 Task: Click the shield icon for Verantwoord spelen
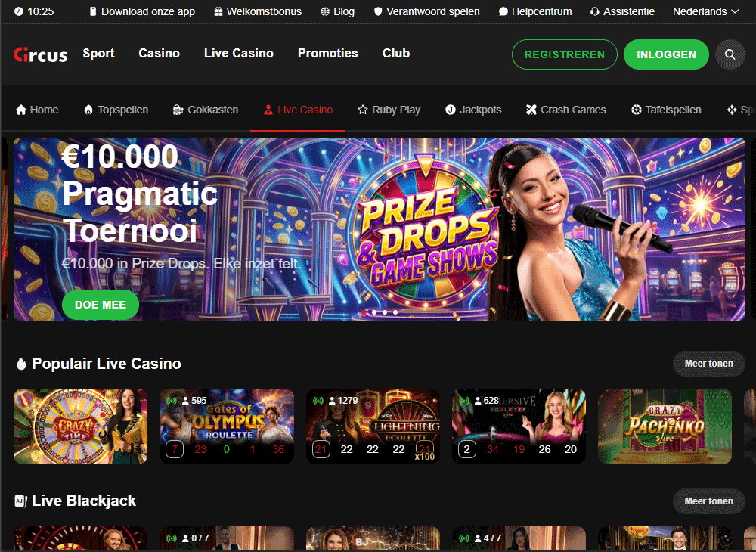pyautogui.click(x=378, y=11)
